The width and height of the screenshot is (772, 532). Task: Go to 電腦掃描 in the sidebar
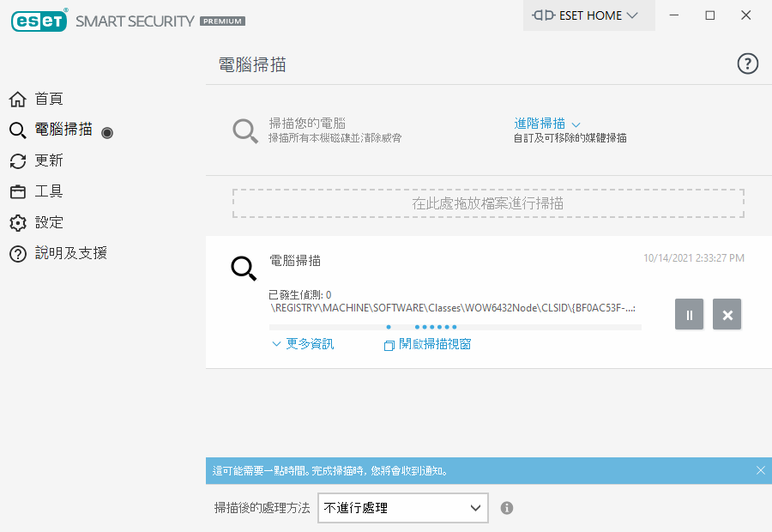click(63, 130)
